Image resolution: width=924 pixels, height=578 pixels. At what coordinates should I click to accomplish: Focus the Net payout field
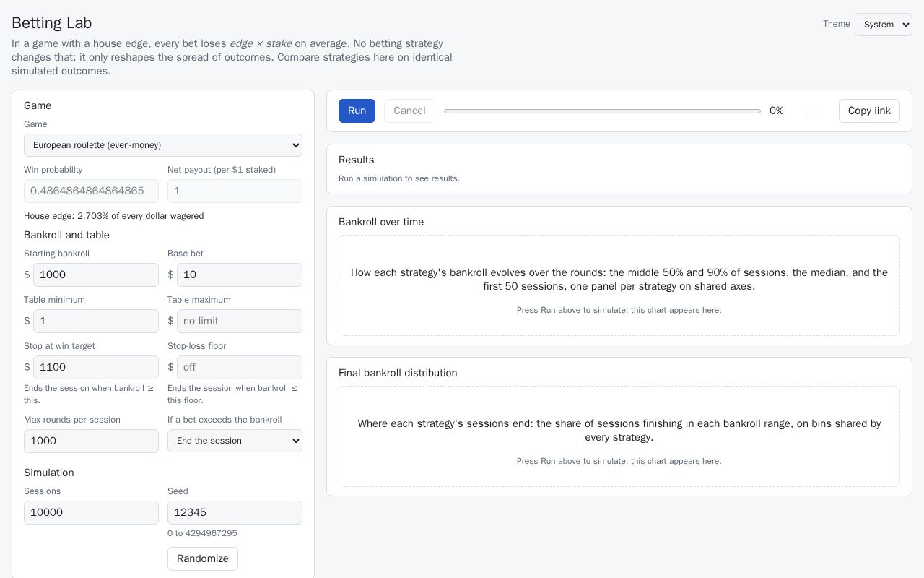click(235, 191)
